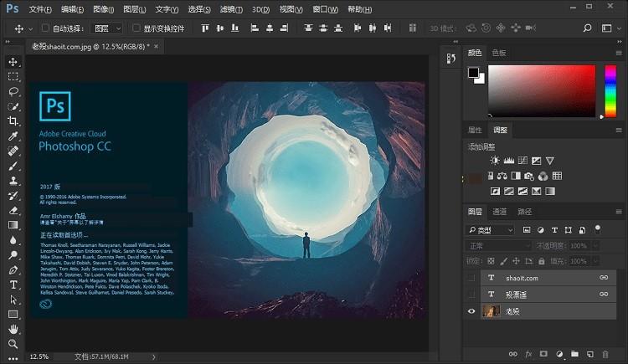Toggle the layer filter on/off switch
628x364 pixels.
pyautogui.click(x=598, y=229)
